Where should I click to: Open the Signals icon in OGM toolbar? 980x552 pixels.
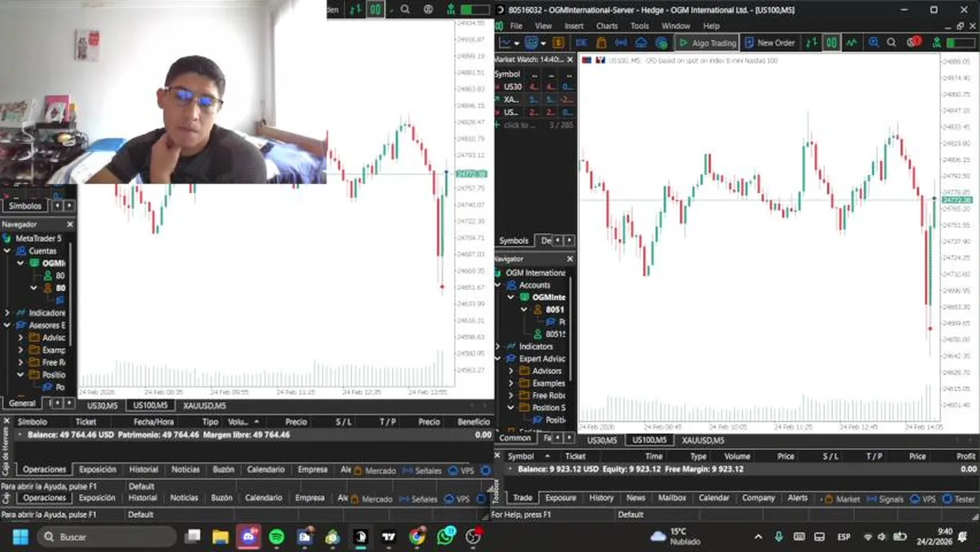[x=621, y=43]
